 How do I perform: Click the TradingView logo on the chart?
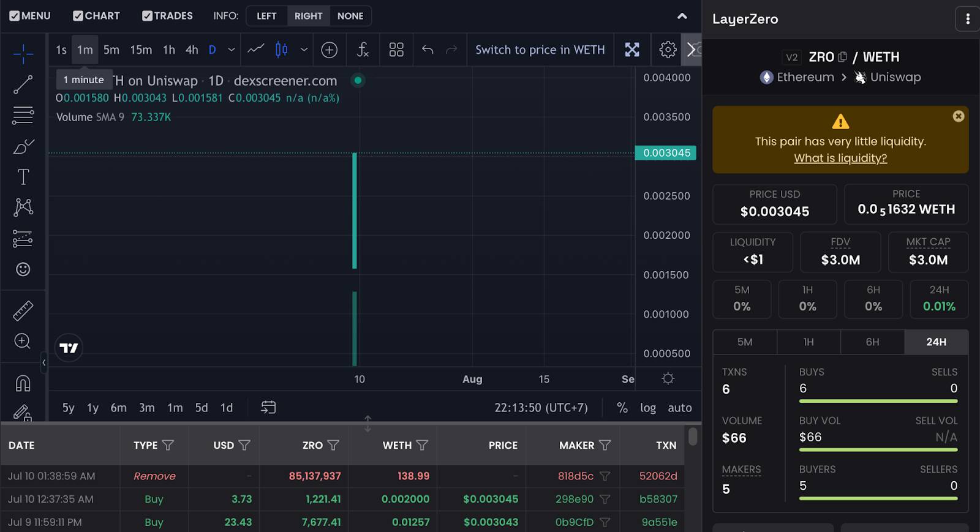[69, 348]
